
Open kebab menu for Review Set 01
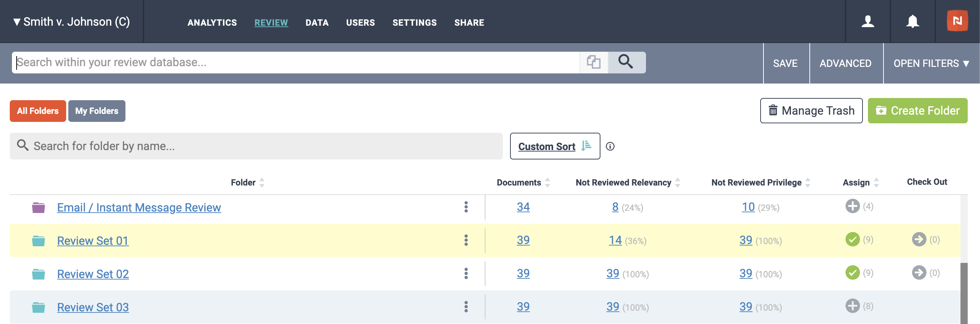pyautogui.click(x=466, y=240)
